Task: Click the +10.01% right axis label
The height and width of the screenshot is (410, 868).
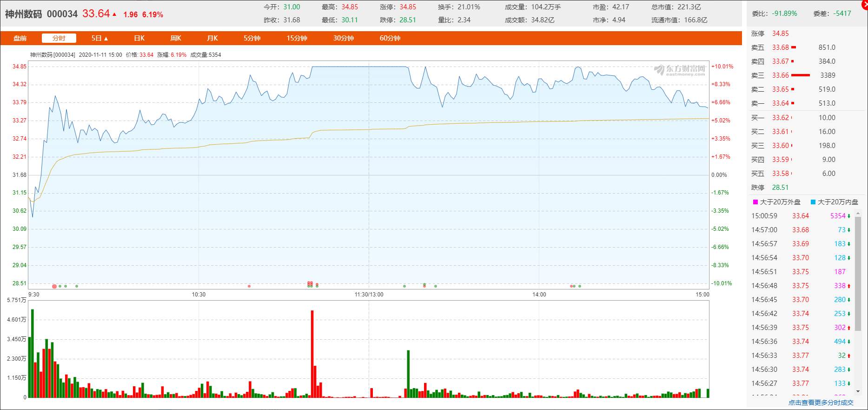Action: coord(722,67)
